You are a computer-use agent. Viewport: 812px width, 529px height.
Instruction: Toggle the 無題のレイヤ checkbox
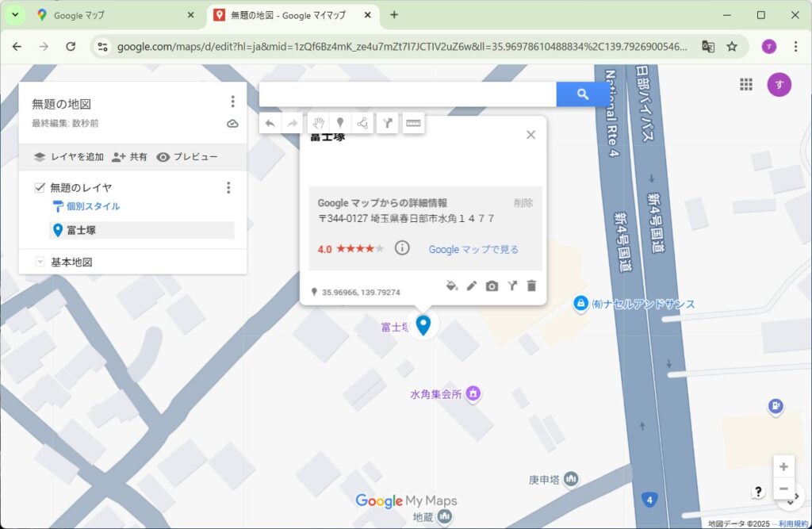coord(40,187)
